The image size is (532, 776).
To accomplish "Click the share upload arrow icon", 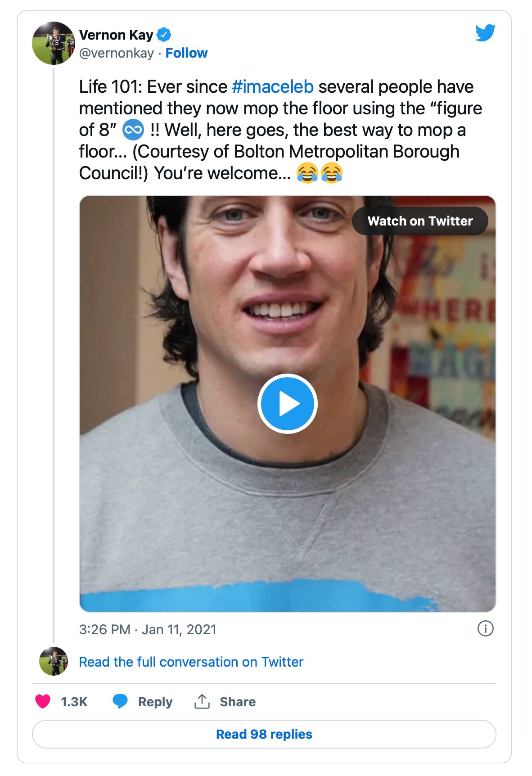I will click(x=202, y=701).
